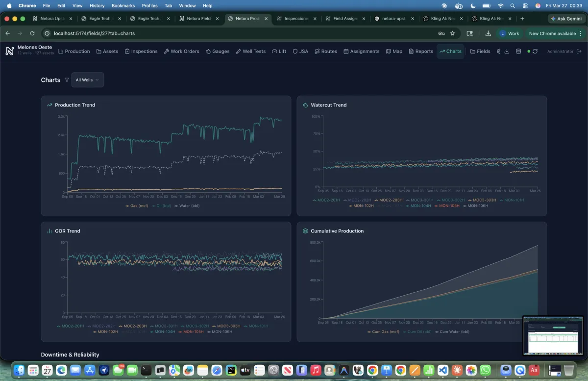Viewport: 588px width, 381px height.
Task: Open the All Wells dropdown
Action: tap(87, 79)
